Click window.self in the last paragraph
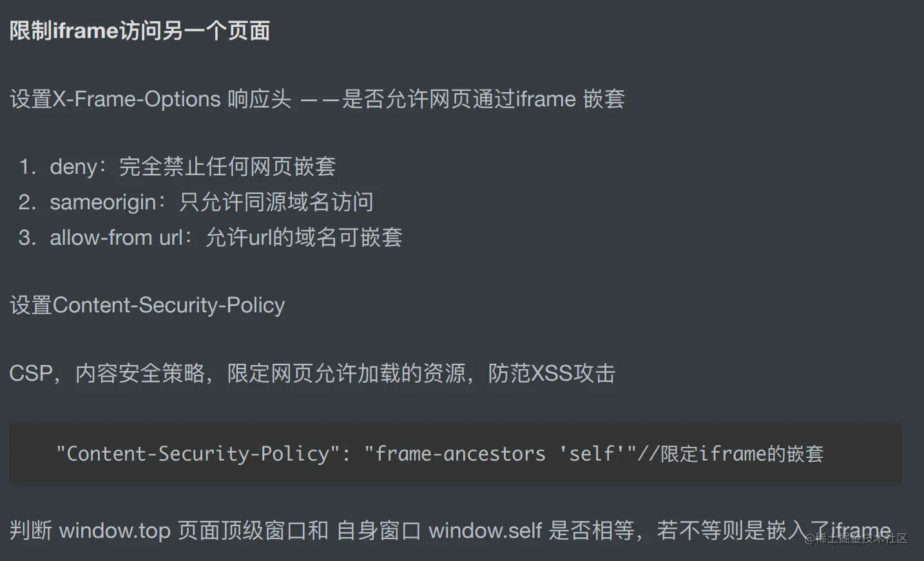Screen dimensions: 924x561 coord(485,531)
